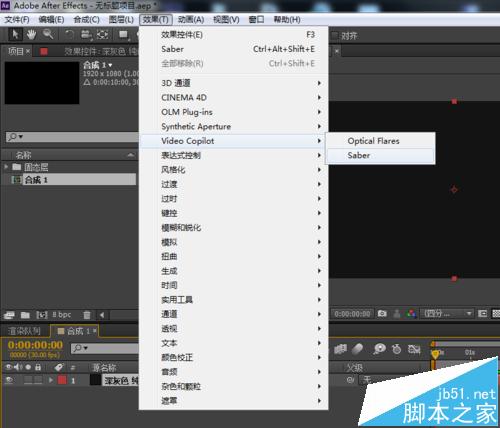Create a new folder in Project panel
The height and width of the screenshot is (428, 500).
coord(25,315)
